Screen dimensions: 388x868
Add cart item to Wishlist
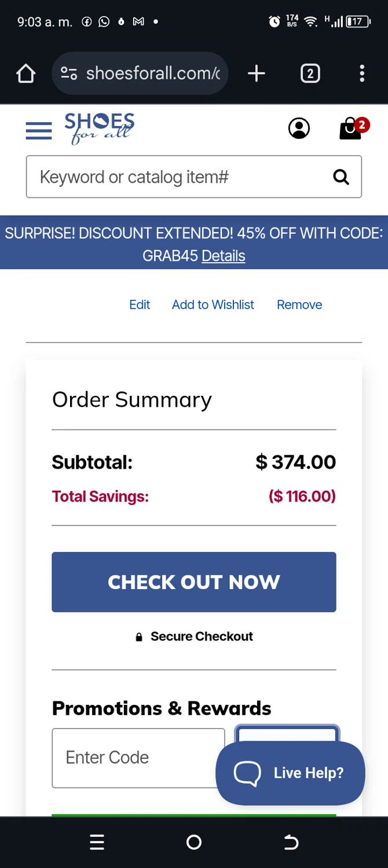tap(213, 305)
